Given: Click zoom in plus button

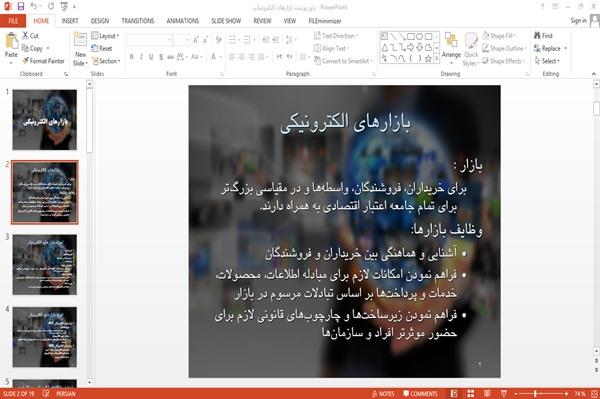Looking at the screenshot, I should (x=566, y=394).
